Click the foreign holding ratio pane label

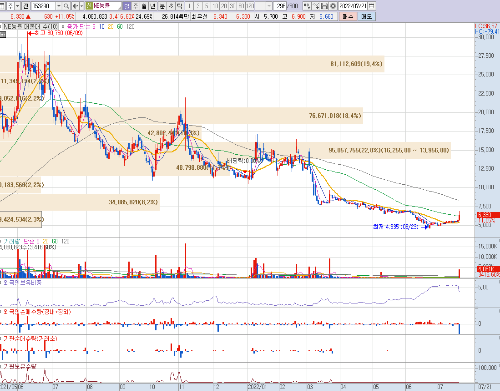coord(22,283)
